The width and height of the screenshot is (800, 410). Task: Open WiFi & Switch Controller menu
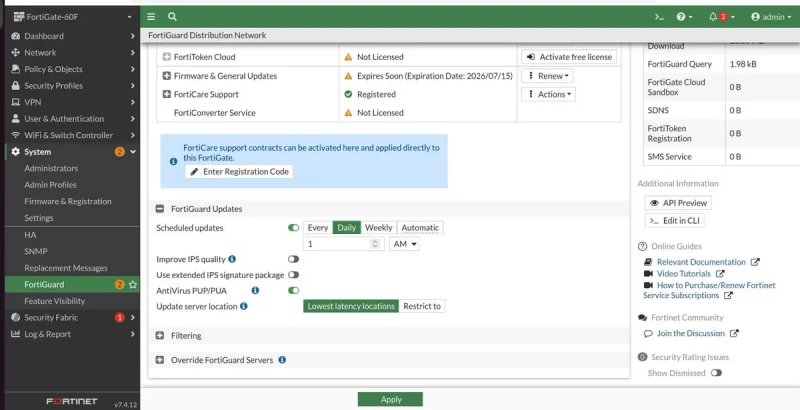(72, 135)
